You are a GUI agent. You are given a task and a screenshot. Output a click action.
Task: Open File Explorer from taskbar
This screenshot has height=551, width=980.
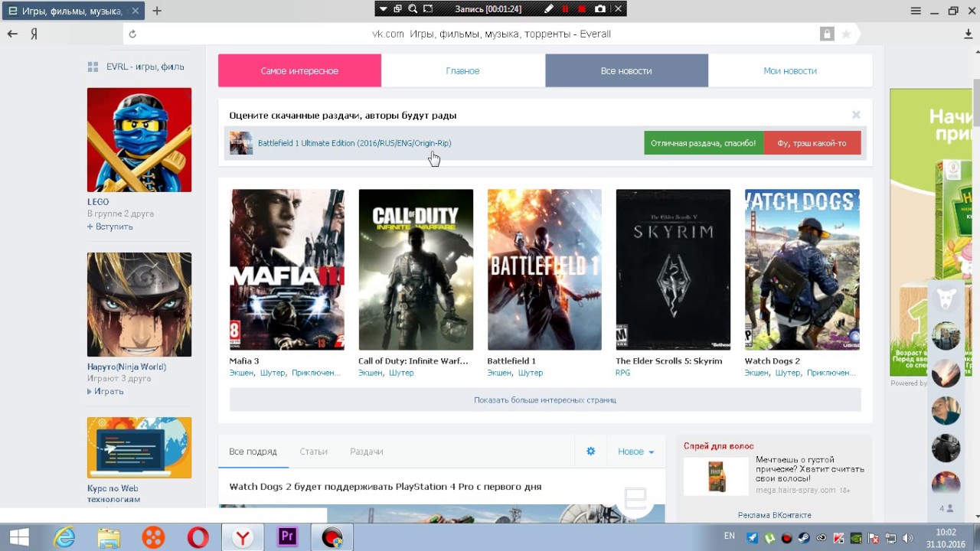click(x=109, y=537)
